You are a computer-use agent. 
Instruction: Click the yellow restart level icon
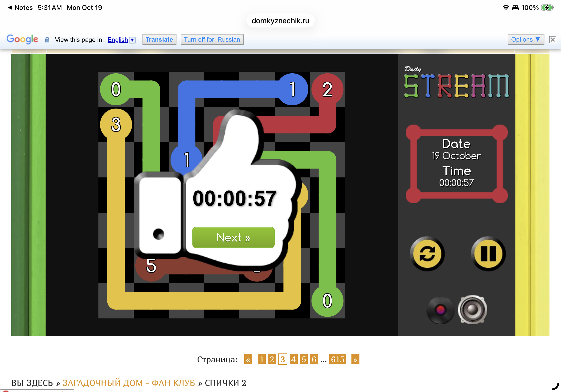[427, 254]
